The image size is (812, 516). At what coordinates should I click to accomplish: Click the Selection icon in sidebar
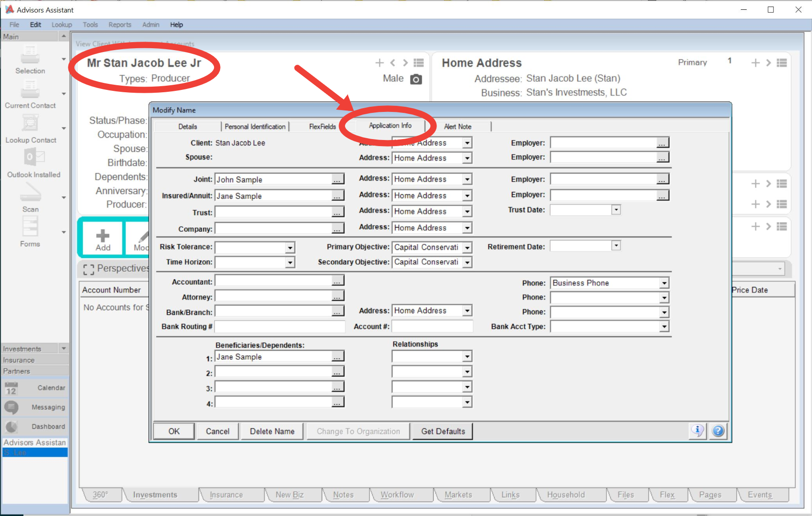click(x=30, y=55)
